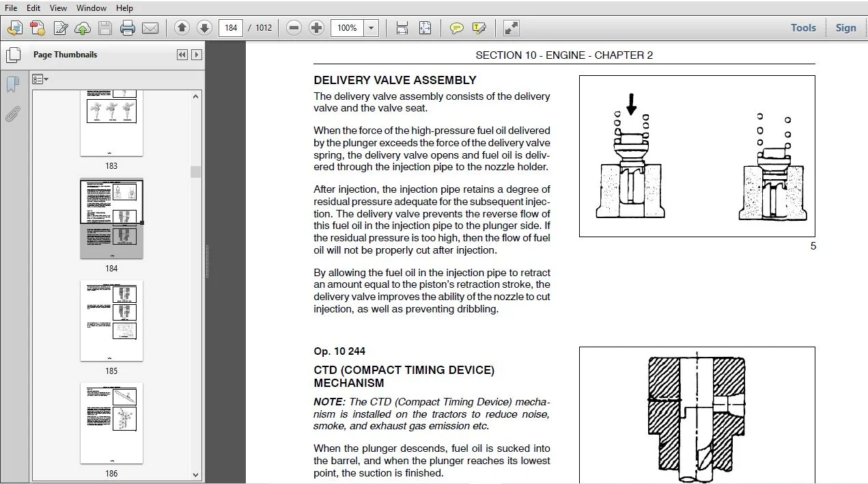Select page 186 thumbnail

(111, 423)
